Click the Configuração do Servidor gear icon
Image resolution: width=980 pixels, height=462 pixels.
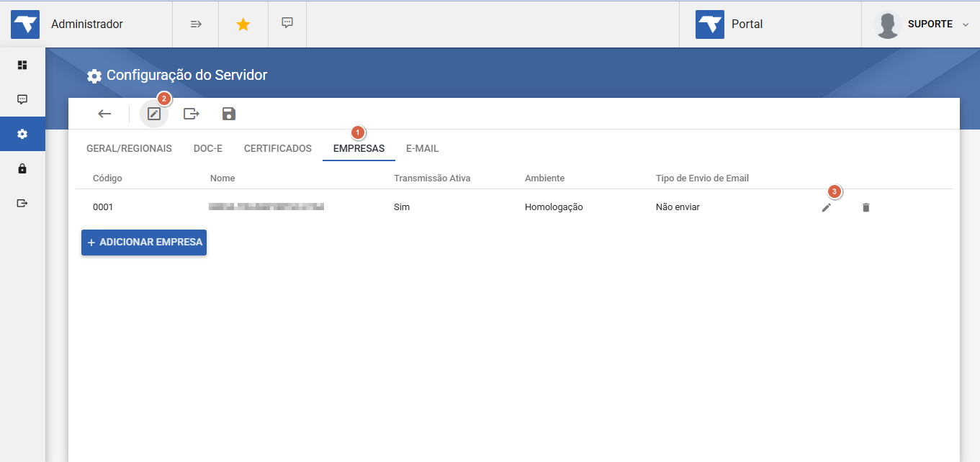point(94,76)
